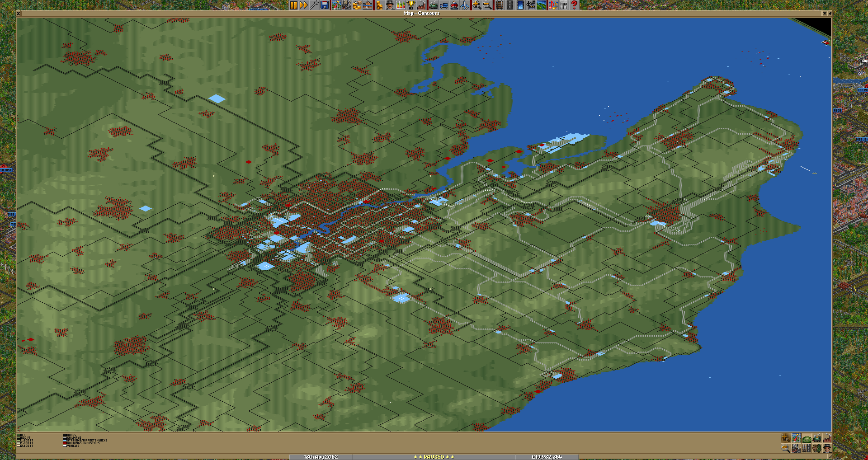Switch the map window to transport routes view
Viewport: 868px width, 460px height.
click(x=807, y=448)
